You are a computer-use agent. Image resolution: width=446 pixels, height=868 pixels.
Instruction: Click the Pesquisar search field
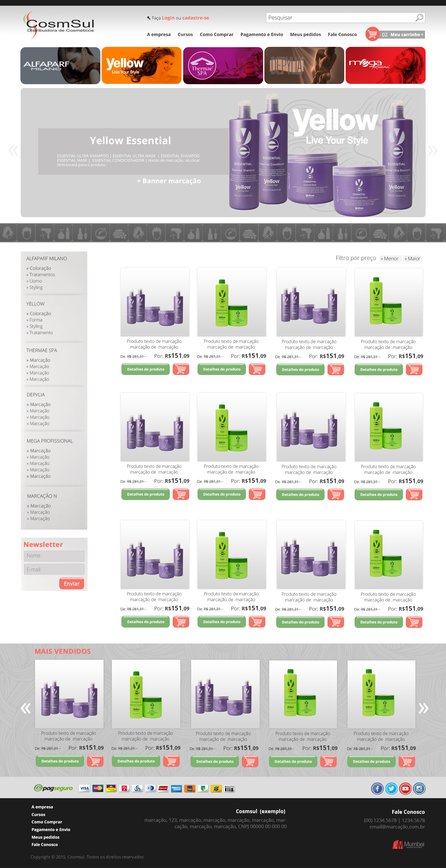point(339,18)
